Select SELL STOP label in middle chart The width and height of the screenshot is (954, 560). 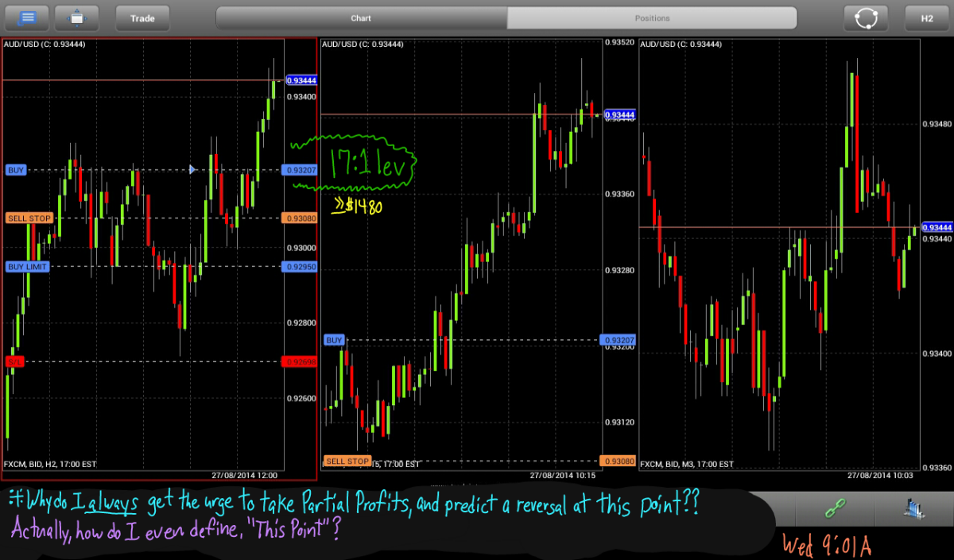[347, 461]
